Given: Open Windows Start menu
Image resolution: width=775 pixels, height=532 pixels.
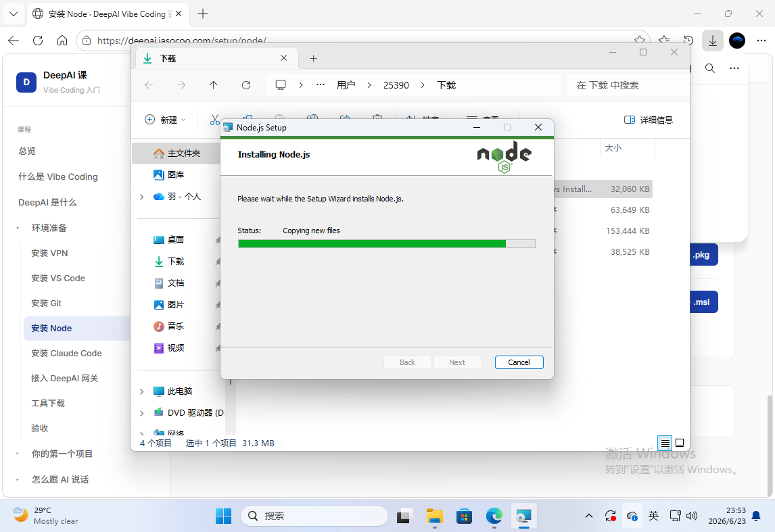Looking at the screenshot, I should [x=223, y=516].
